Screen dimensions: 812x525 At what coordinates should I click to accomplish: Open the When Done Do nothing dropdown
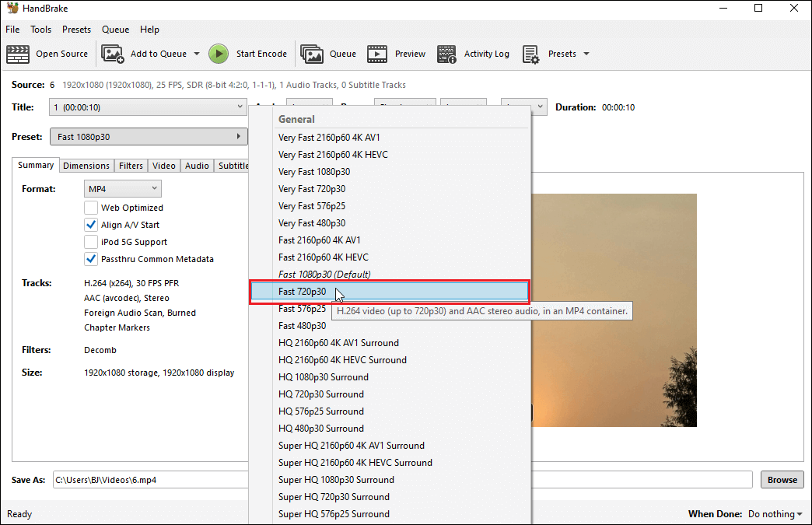click(775, 514)
